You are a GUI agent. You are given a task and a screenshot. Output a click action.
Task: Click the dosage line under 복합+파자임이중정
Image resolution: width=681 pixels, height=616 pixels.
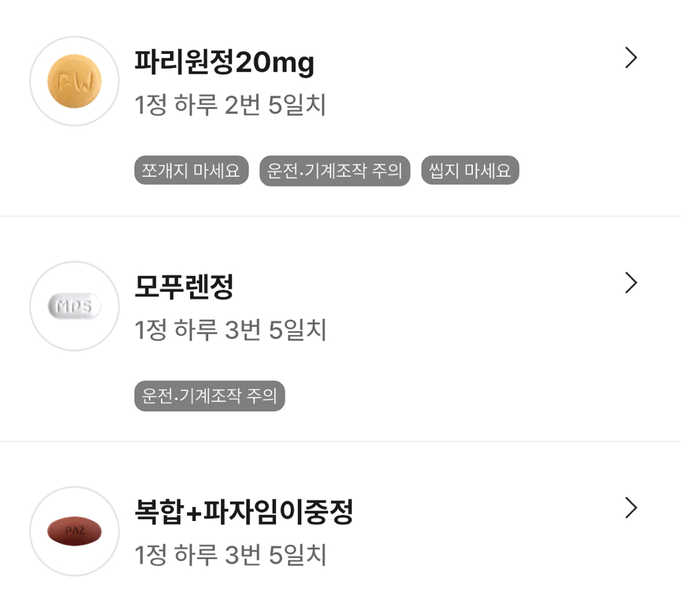click(230, 555)
